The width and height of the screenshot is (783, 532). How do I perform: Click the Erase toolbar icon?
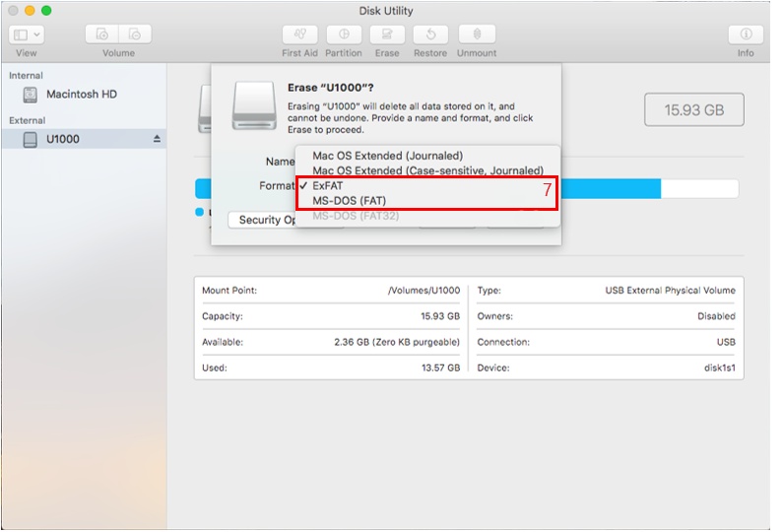pyautogui.click(x=387, y=34)
